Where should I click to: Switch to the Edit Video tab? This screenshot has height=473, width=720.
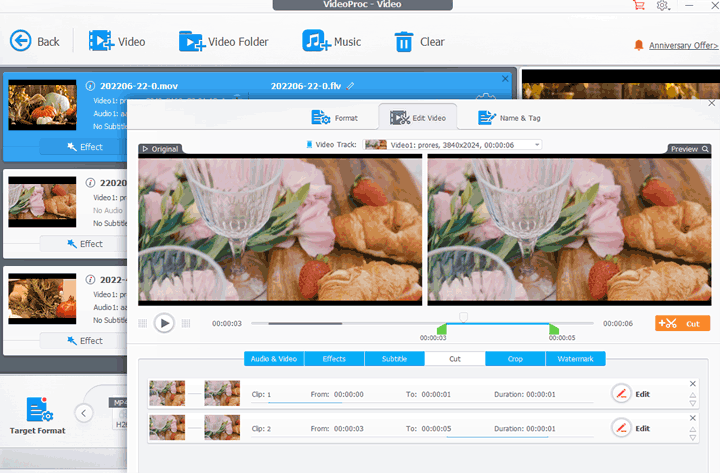pos(418,118)
